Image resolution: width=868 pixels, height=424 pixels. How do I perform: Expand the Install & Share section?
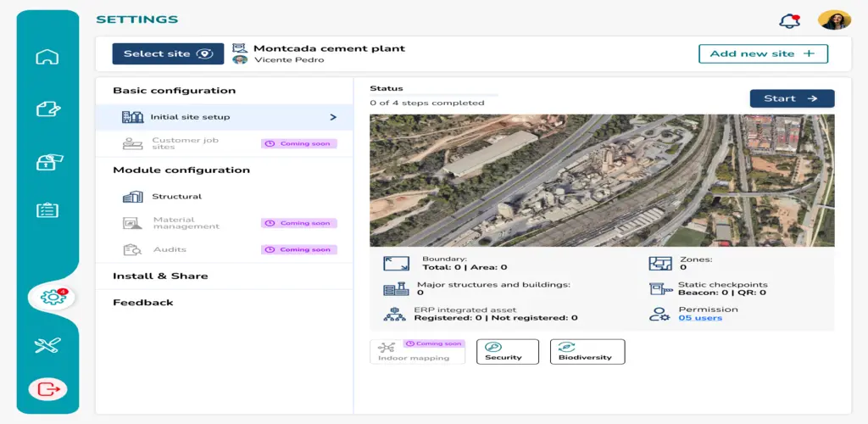pos(224,276)
